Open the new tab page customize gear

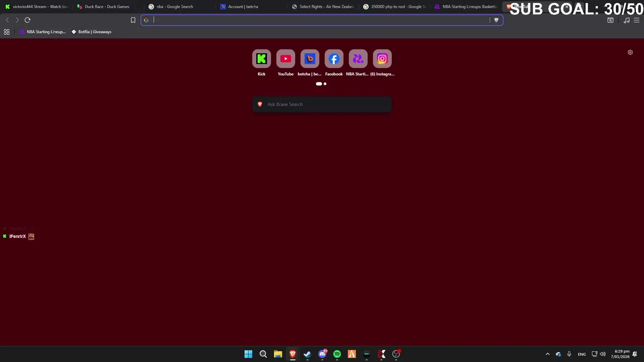click(x=630, y=52)
